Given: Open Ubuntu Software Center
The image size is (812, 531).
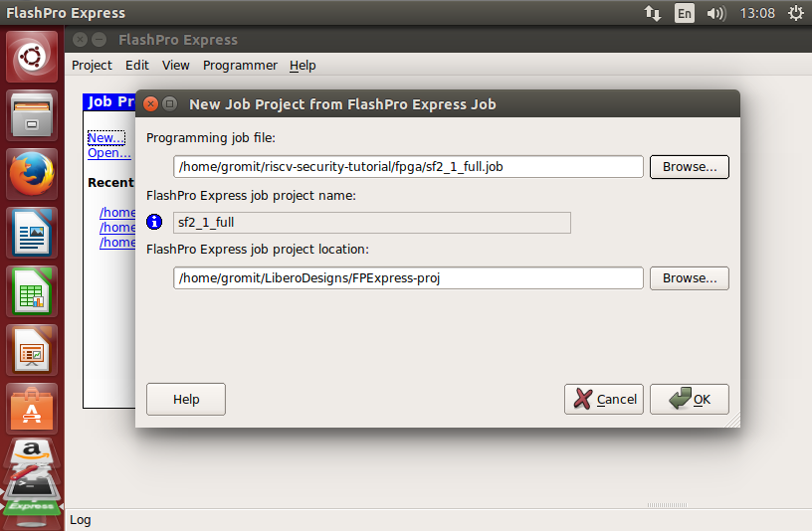Looking at the screenshot, I should 32,408.
